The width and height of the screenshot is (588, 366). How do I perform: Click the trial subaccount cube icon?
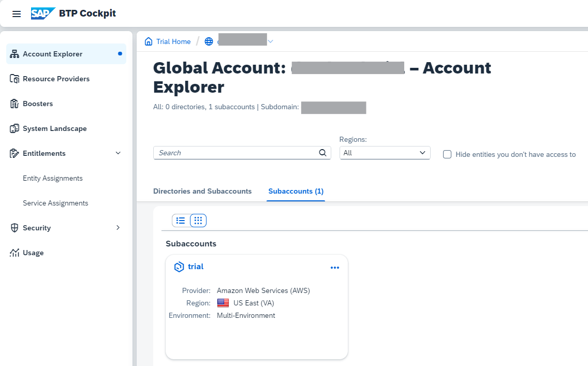pyautogui.click(x=179, y=267)
